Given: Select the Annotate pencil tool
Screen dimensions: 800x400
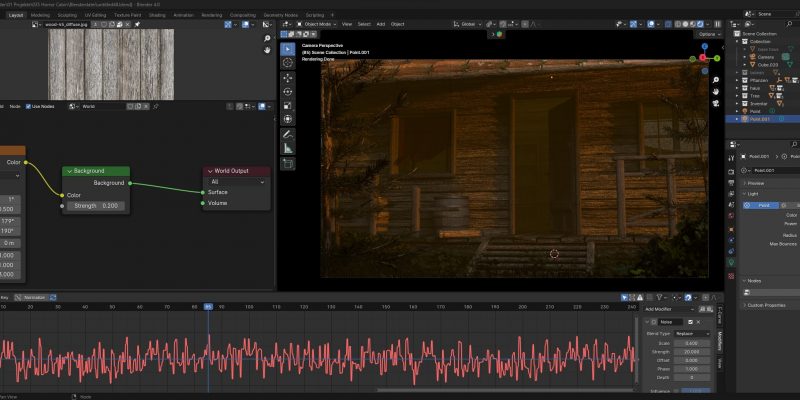Looking at the screenshot, I should [x=288, y=133].
